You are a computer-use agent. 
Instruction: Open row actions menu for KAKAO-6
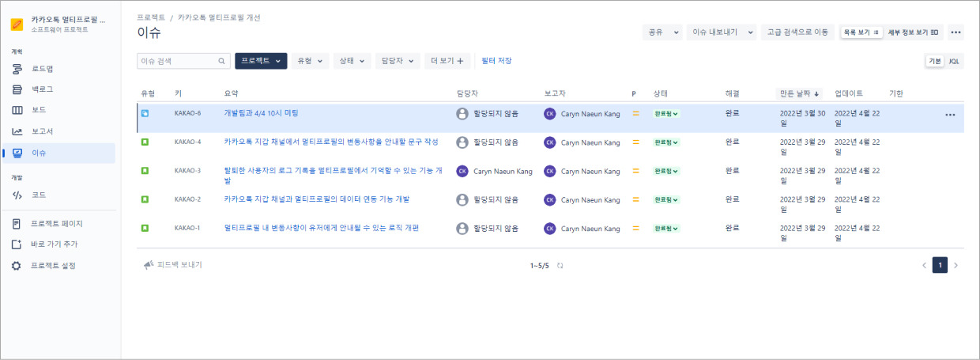[950, 114]
